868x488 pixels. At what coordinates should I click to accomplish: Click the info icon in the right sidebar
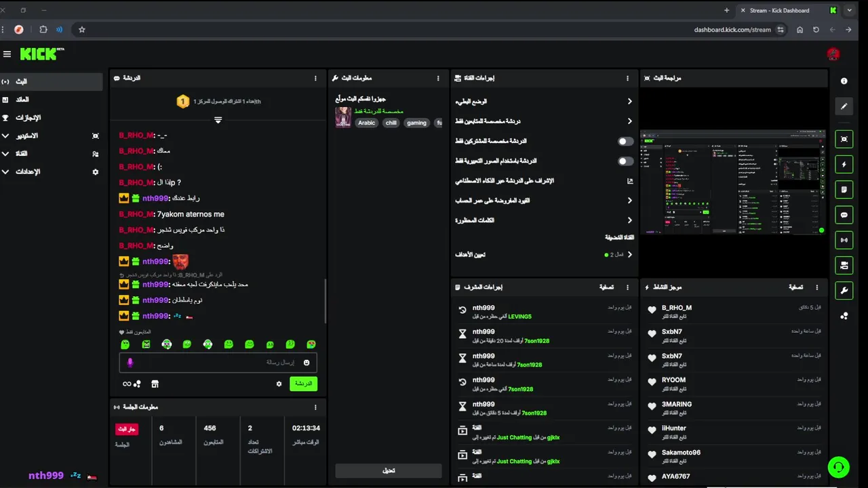[x=844, y=81]
